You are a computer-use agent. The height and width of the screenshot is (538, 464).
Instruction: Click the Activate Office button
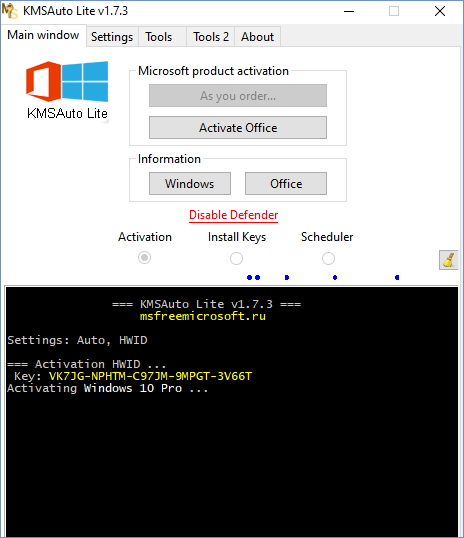click(238, 128)
